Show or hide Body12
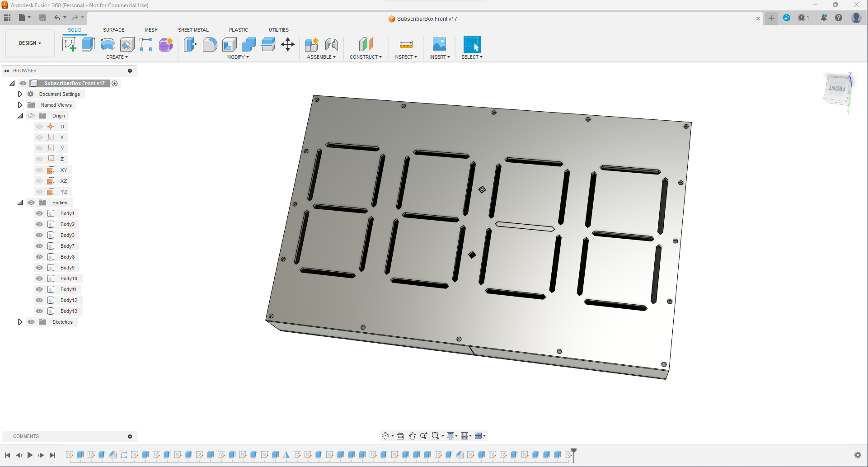Viewport: 868px width, 467px height. coord(39,300)
